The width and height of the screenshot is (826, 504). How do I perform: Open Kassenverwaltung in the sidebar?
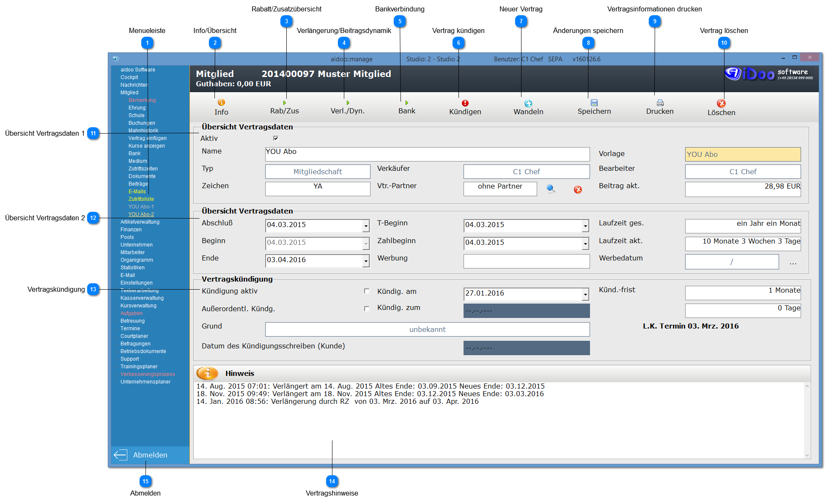coord(142,298)
